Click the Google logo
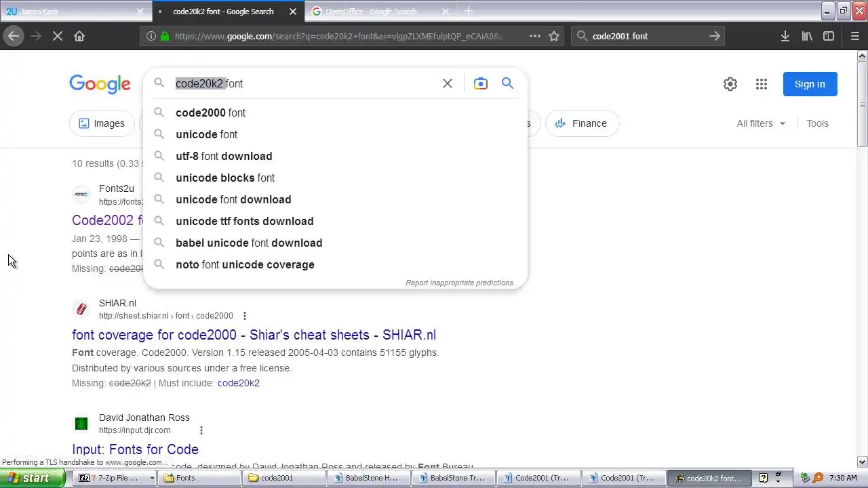Viewport: 868px width, 488px height. pos(100,84)
